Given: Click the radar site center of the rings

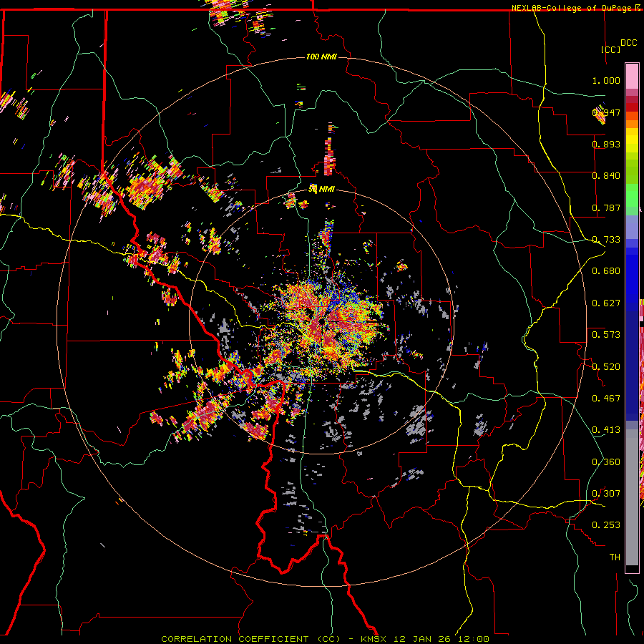Looking at the screenshot, I should point(321,321).
